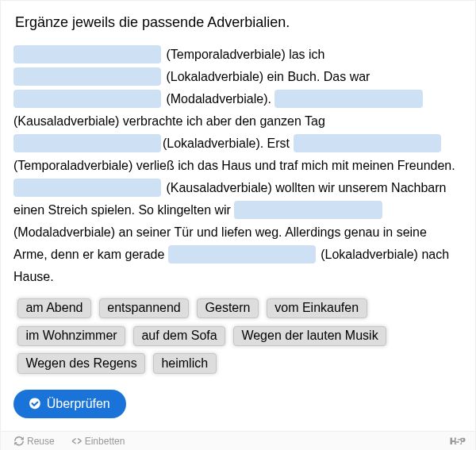Image resolution: width=476 pixels, height=450 pixels.
Task: Pick the 'entspannend' draggable word
Action: point(144,308)
